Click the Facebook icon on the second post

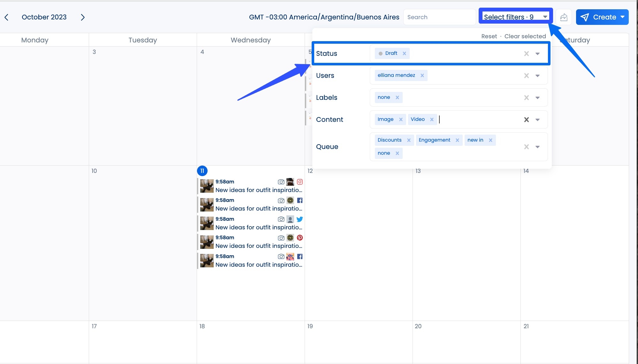click(x=300, y=200)
